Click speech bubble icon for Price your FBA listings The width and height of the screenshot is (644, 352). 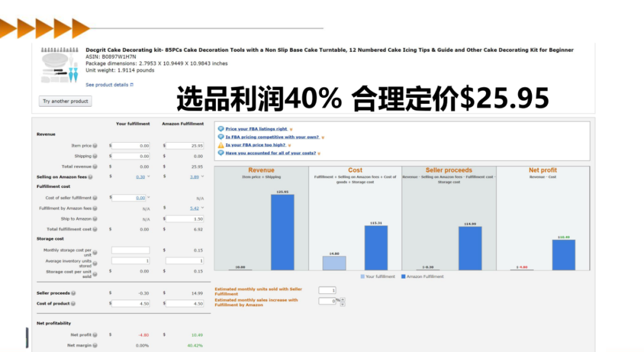point(221,128)
